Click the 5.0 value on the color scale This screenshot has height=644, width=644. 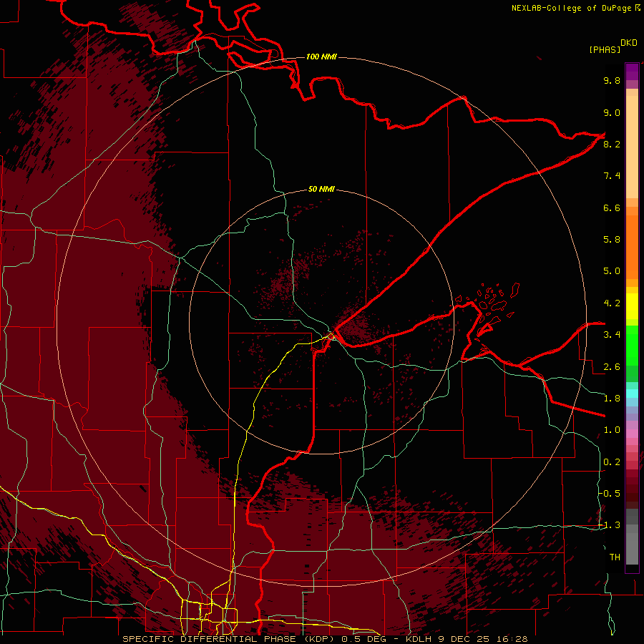(612, 271)
